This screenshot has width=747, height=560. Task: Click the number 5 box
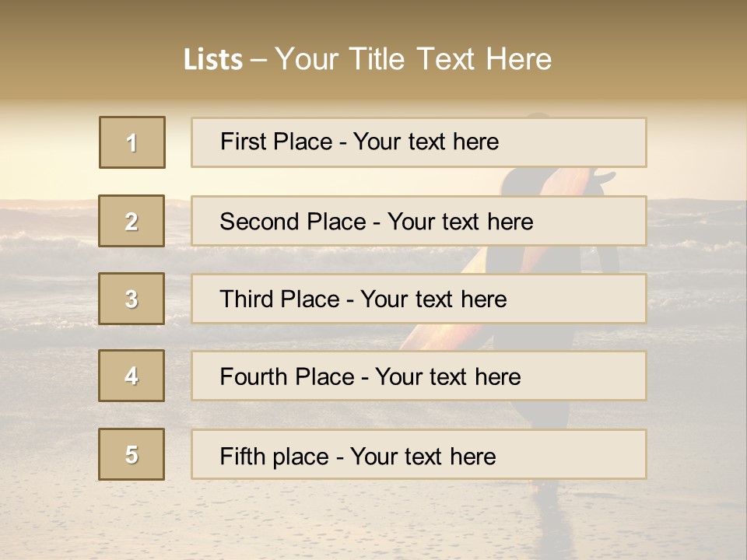(132, 454)
